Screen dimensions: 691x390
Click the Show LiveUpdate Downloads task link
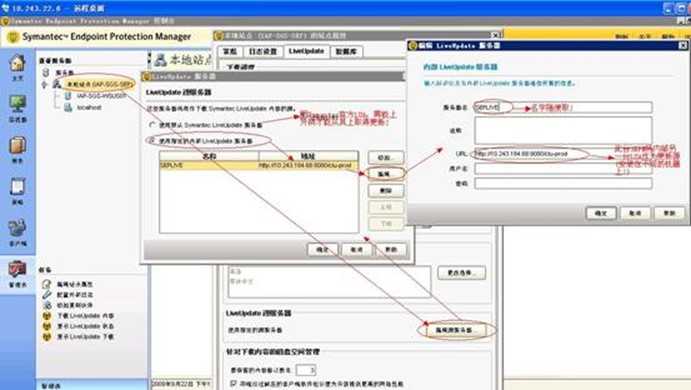[85, 337]
